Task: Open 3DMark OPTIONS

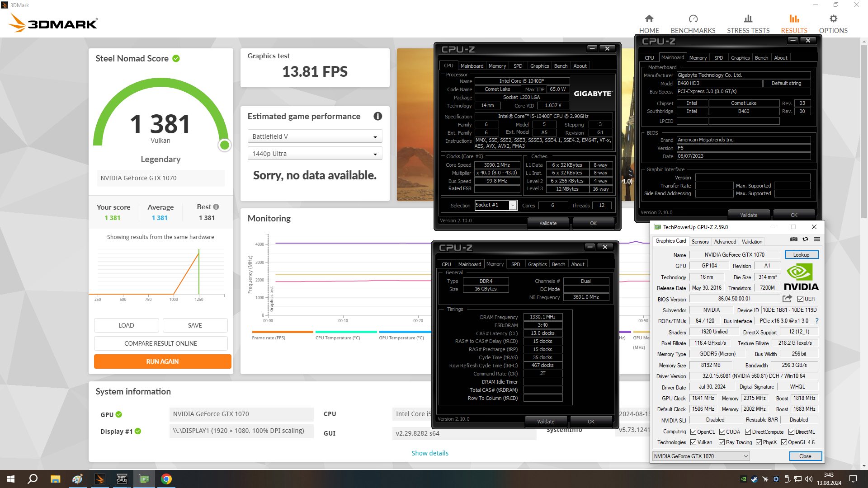Action: [833, 24]
